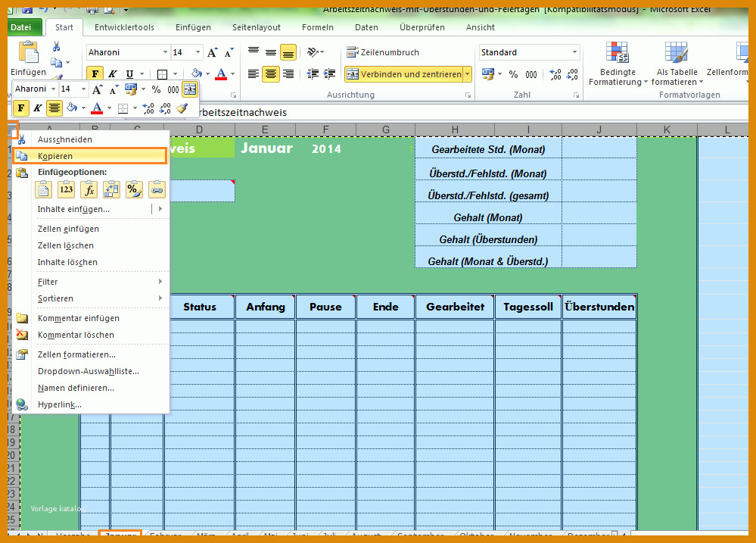756x543 pixels.
Task: Toggle bold F button in ribbon
Action: [x=95, y=74]
